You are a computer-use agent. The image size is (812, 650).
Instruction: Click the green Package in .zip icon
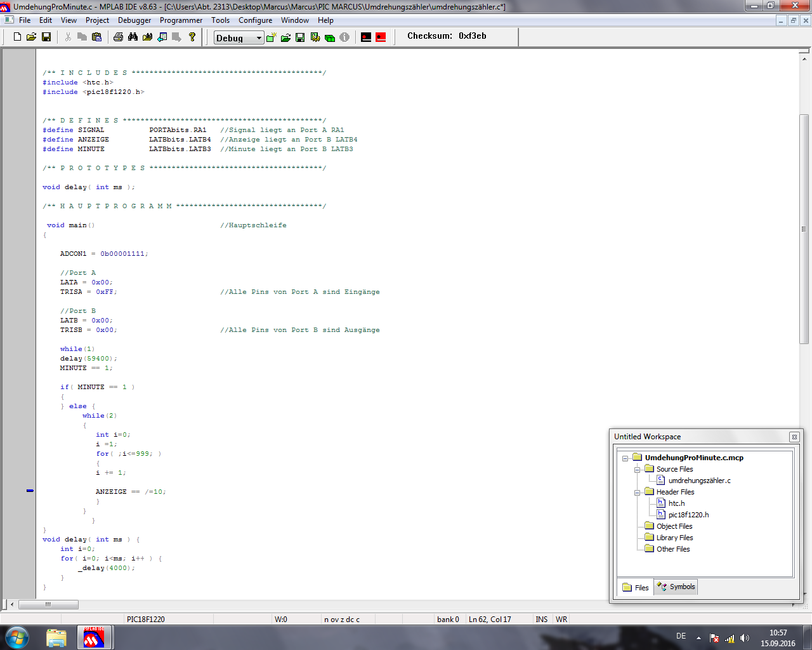330,37
